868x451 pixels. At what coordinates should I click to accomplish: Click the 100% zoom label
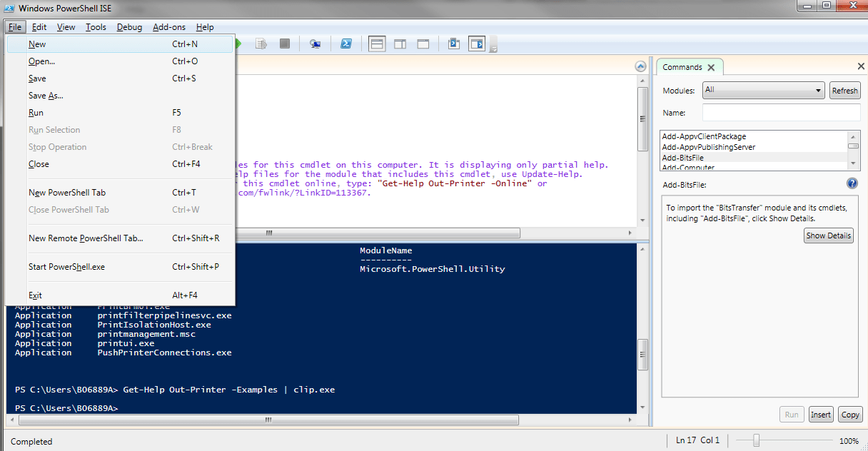(849, 441)
